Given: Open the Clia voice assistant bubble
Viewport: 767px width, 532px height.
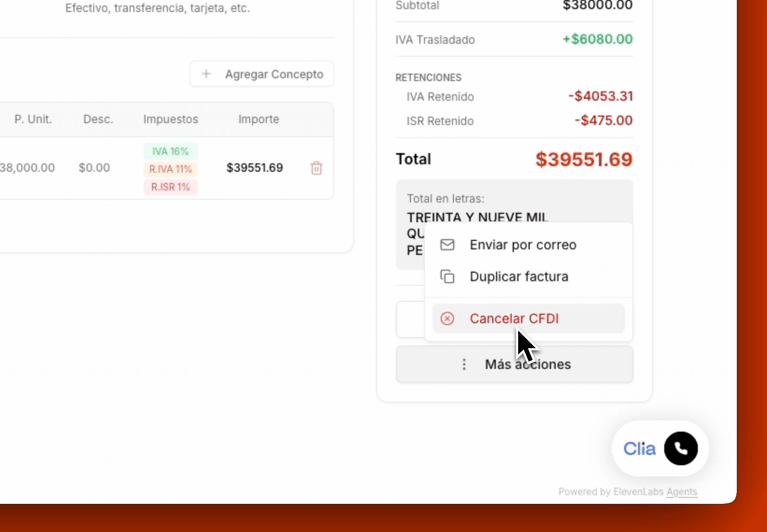Looking at the screenshot, I should [x=659, y=448].
